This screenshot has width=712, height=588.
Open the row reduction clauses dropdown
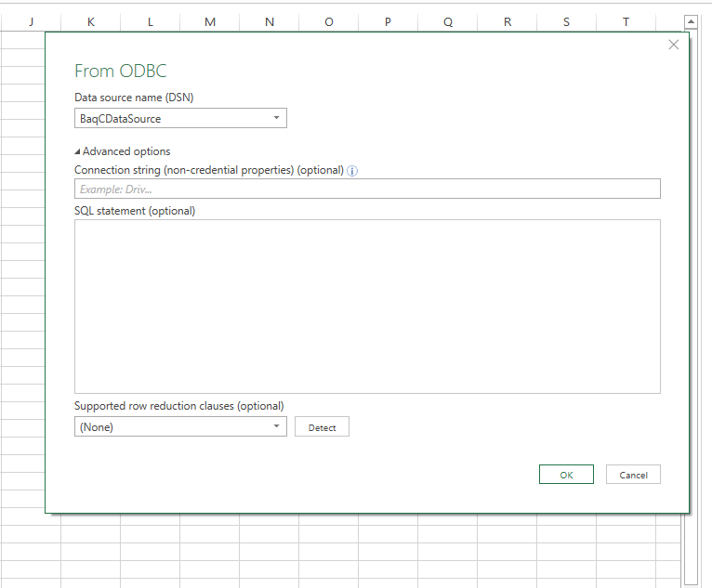(x=180, y=426)
